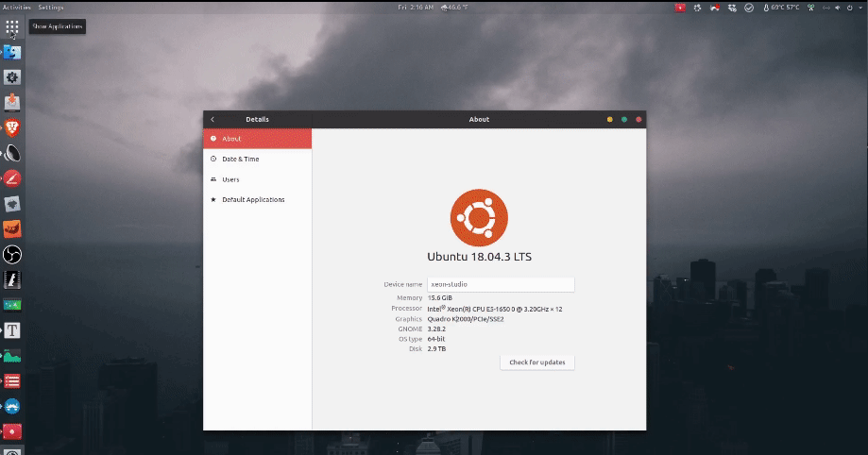Click Graphics value Quadro K2000

[x=466, y=319]
